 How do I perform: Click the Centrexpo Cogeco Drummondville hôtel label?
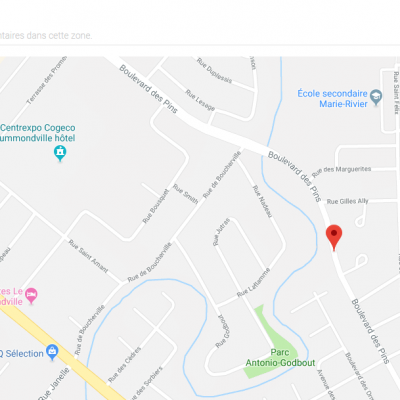click(37, 133)
